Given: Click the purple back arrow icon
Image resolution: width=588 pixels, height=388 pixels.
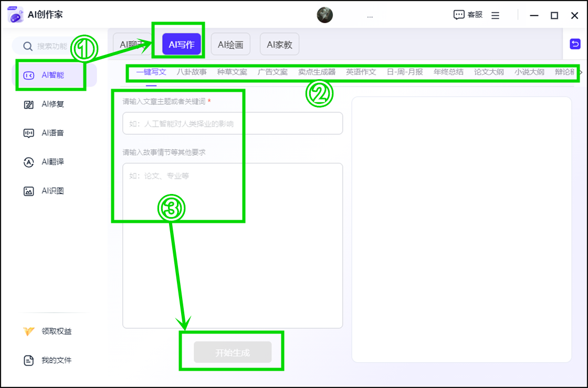Looking at the screenshot, I should (575, 44).
